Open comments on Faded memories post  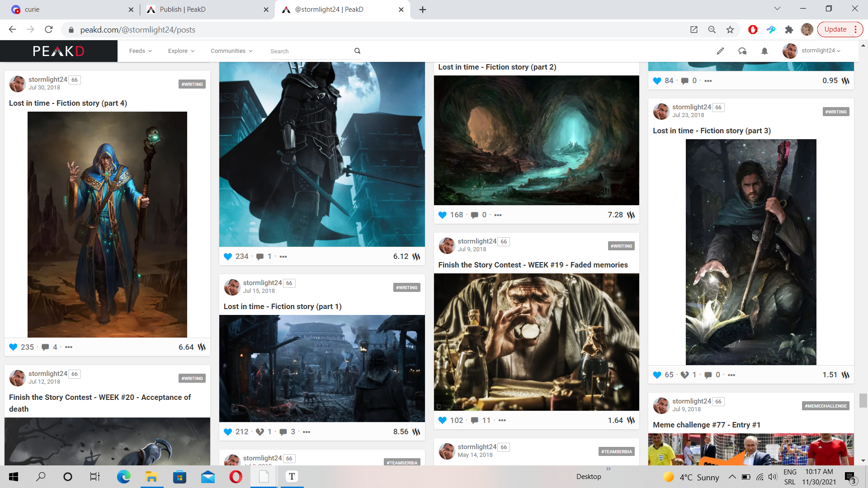(x=475, y=420)
